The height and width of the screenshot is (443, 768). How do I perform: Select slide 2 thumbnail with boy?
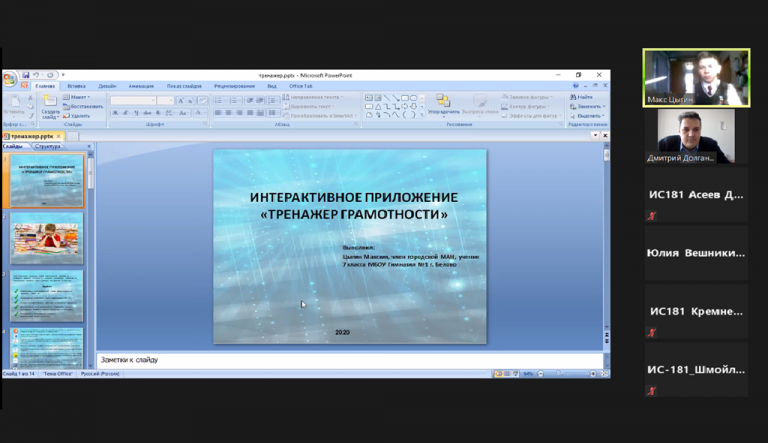47,239
